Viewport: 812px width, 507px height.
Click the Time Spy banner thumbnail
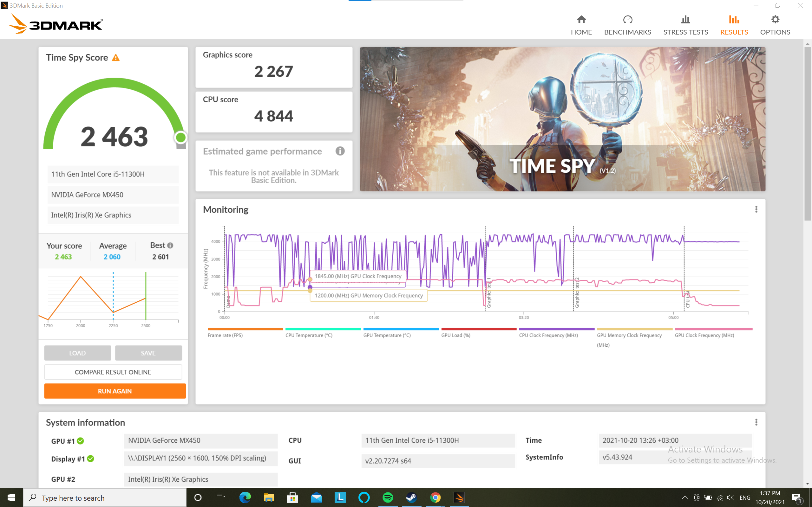click(x=562, y=119)
